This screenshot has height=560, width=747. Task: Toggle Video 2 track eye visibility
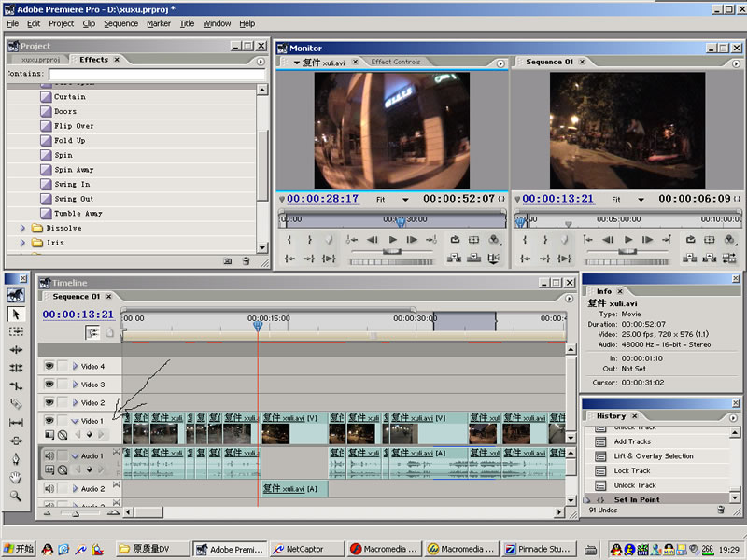coord(49,402)
